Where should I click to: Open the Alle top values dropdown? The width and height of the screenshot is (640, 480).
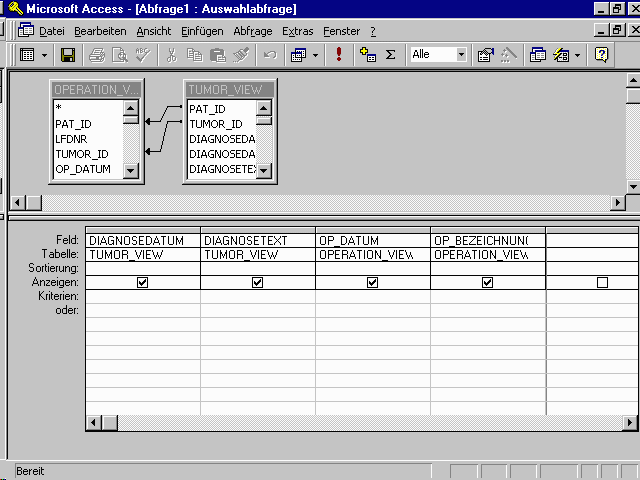point(461,55)
